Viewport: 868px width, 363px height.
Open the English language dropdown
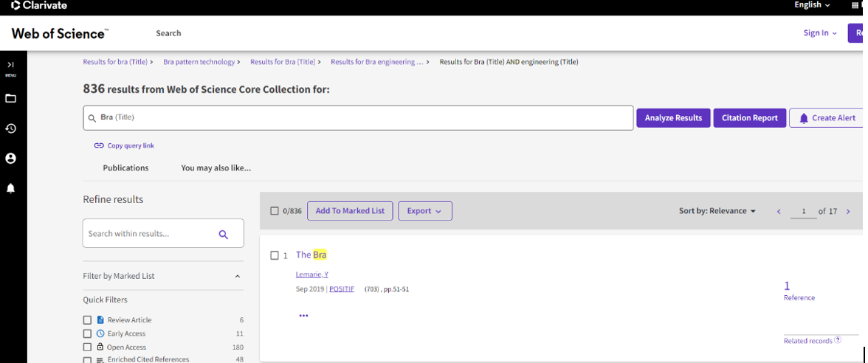point(812,5)
